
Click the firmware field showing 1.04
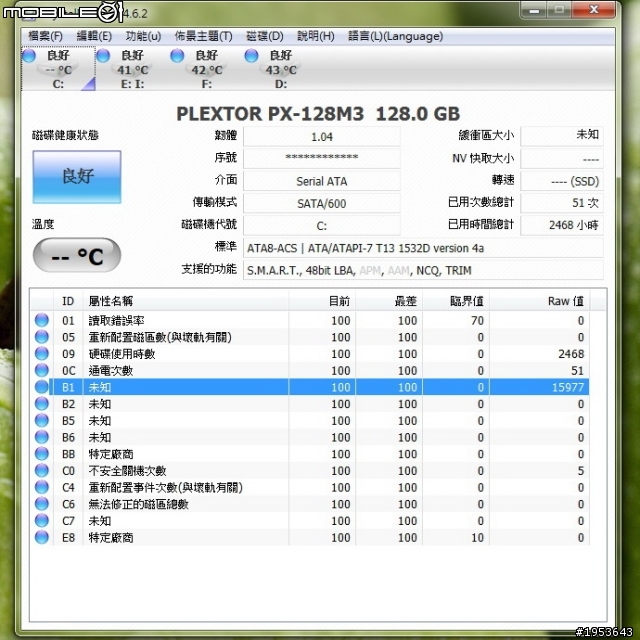tap(322, 137)
